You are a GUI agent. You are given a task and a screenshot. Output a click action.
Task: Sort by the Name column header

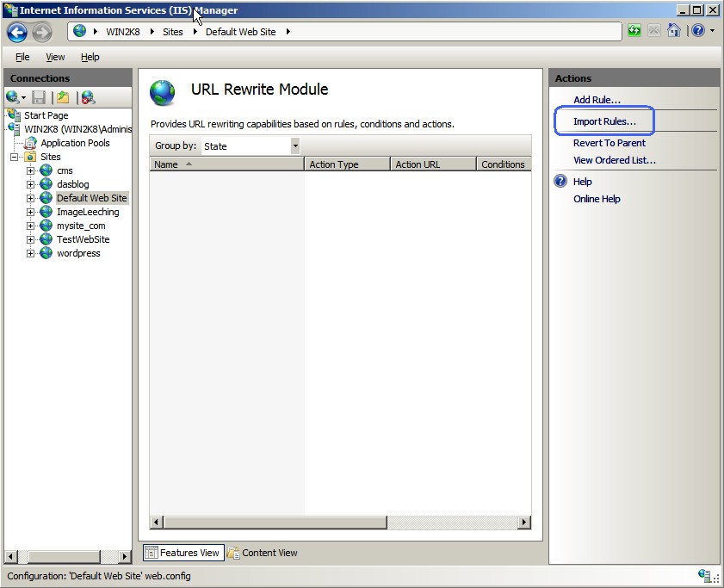[226, 164]
